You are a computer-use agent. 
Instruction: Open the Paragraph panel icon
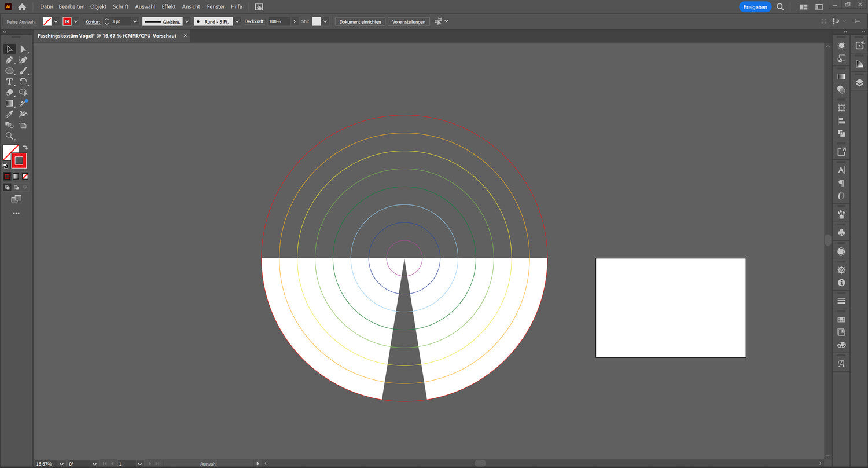tap(841, 183)
